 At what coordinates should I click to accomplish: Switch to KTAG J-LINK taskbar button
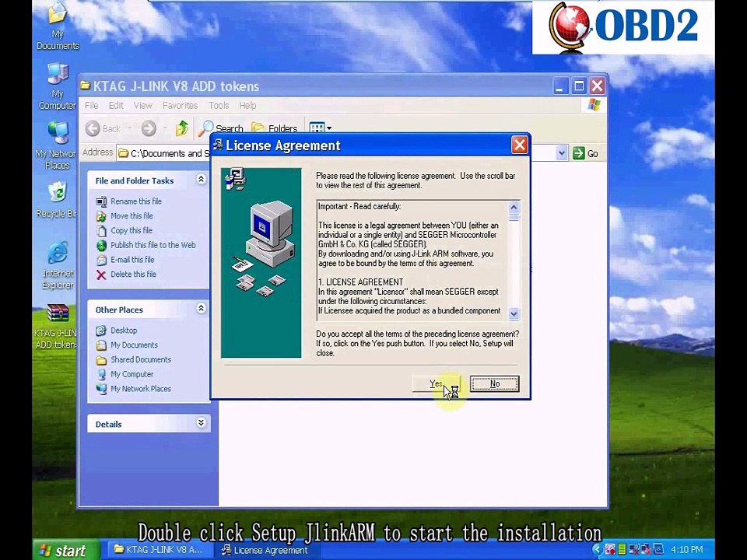pos(159,550)
